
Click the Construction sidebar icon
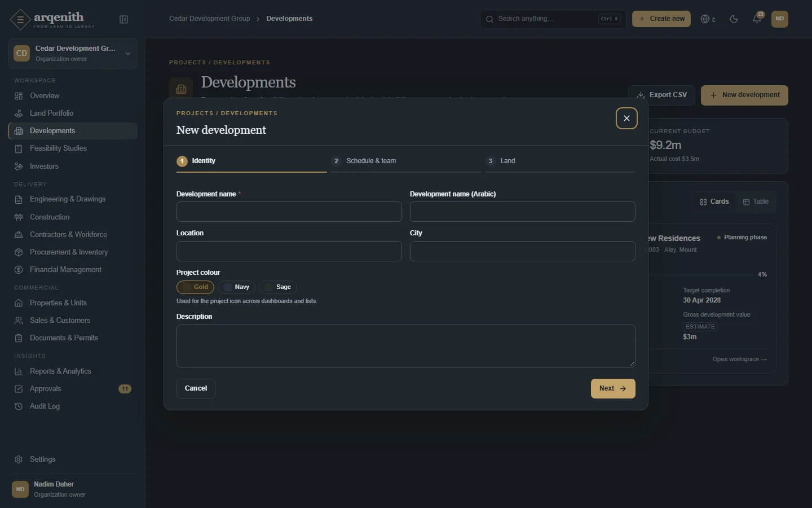[x=19, y=217]
